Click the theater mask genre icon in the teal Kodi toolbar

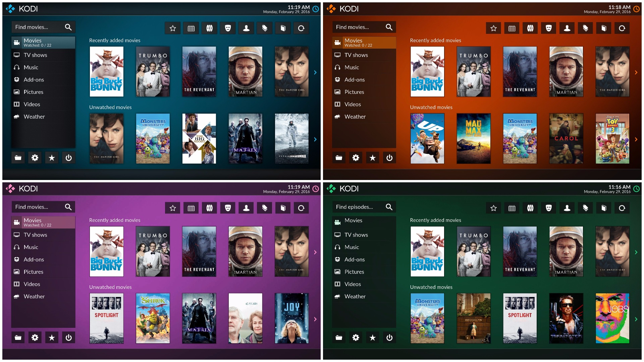pyautogui.click(x=228, y=28)
